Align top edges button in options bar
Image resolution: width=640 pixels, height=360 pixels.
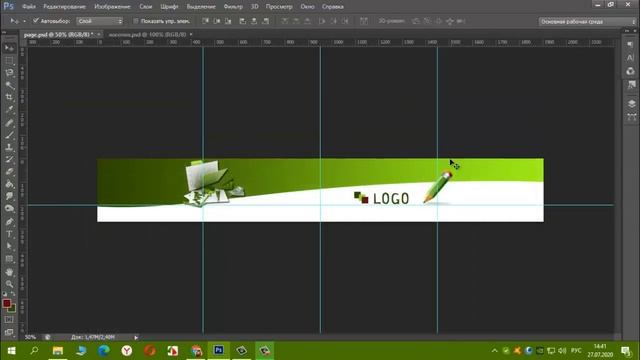[205, 21]
